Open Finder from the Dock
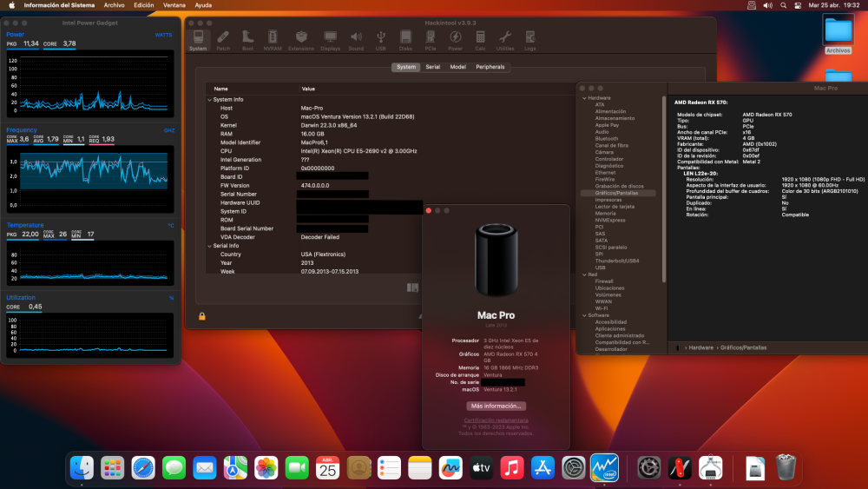The image size is (868, 489). (x=82, y=468)
